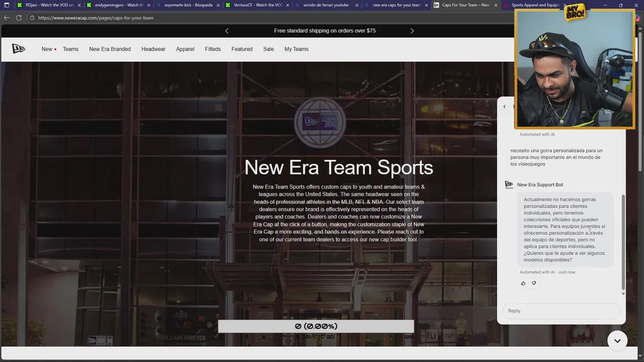Close the VenturaCF tab
The width and height of the screenshot is (644, 362).
pyautogui.click(x=287, y=5)
